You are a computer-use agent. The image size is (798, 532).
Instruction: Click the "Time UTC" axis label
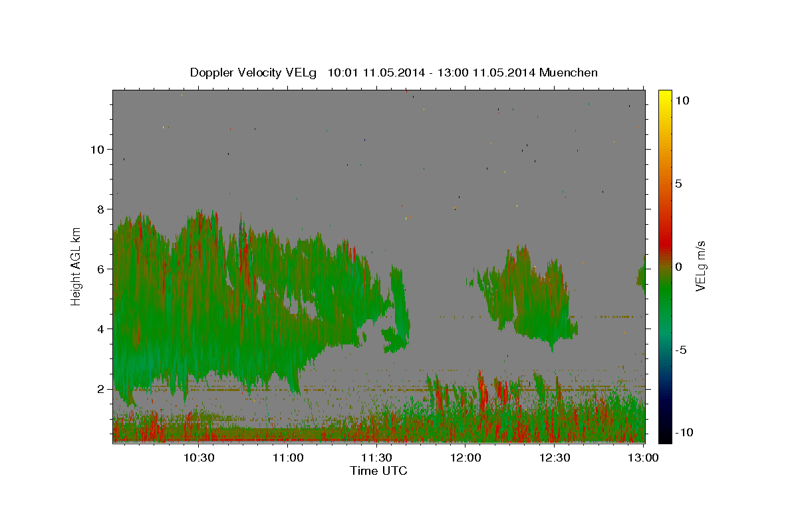(x=378, y=471)
